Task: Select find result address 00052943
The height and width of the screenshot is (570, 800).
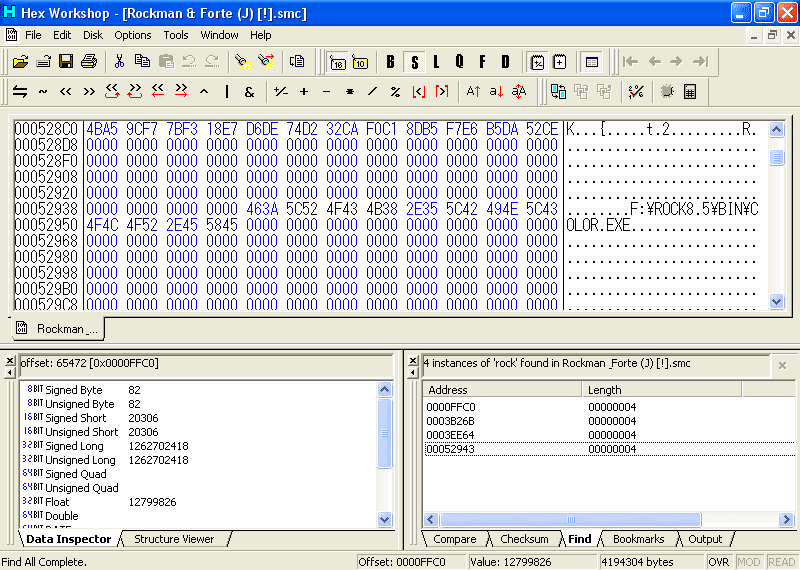Action: (x=451, y=449)
